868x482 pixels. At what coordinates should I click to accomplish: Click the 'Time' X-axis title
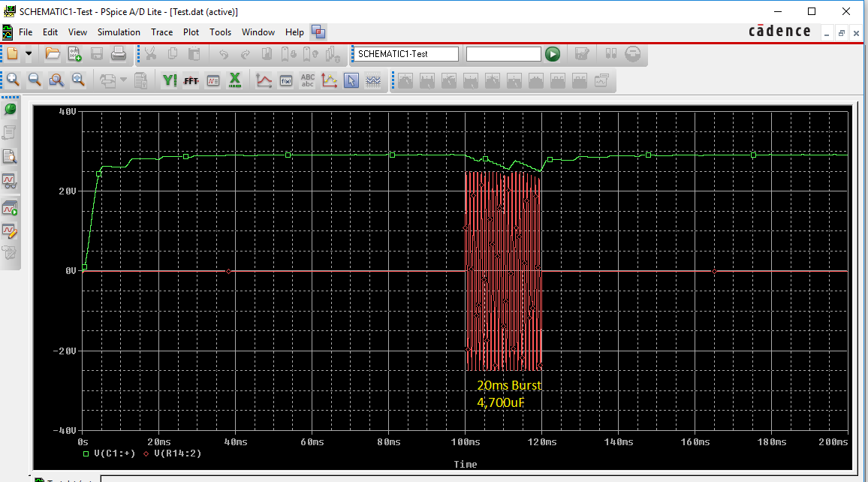click(466, 464)
